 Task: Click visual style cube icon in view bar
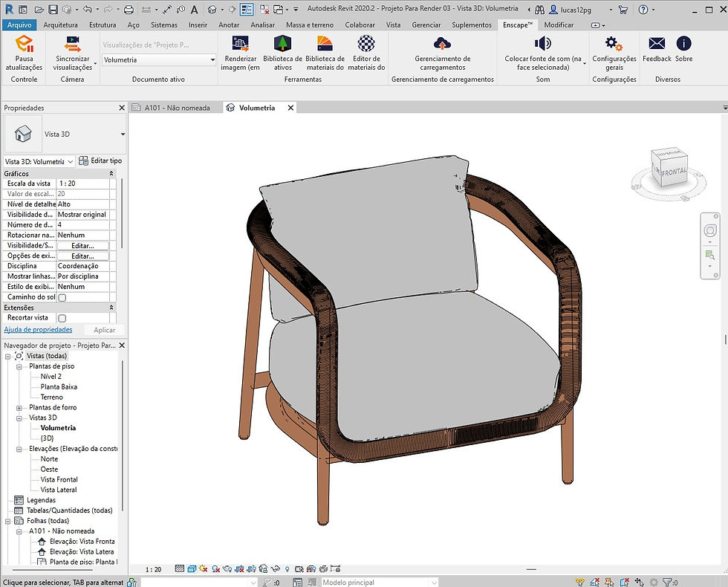pos(192,568)
